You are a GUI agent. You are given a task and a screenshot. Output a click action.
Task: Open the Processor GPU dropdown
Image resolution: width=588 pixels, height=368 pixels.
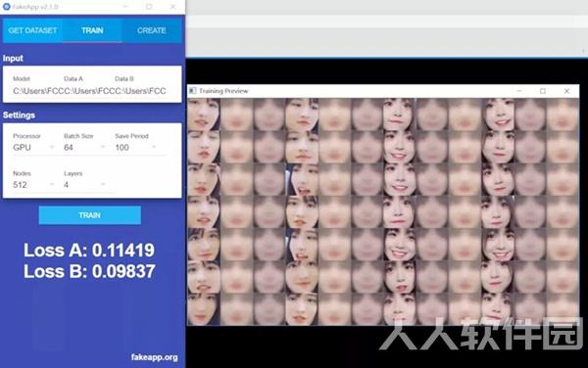[33, 147]
